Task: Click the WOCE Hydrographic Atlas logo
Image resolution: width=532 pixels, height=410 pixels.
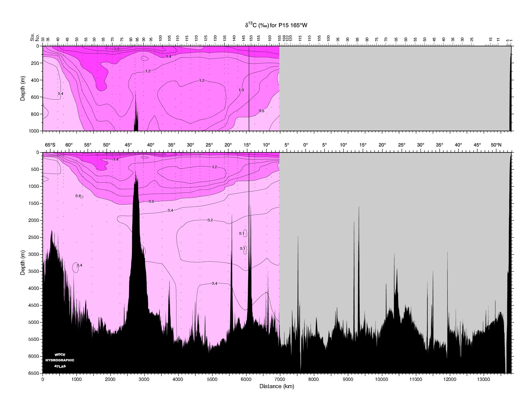Action: tap(60, 360)
